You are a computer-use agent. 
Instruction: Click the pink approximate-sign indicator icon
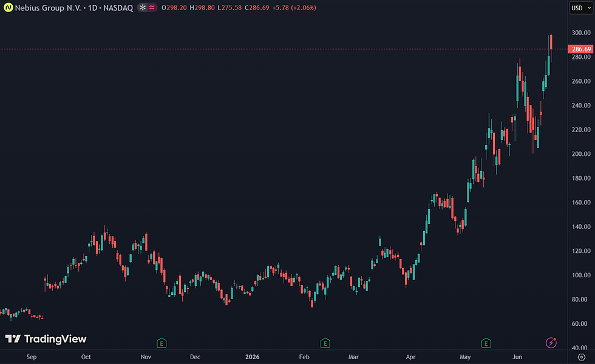[x=152, y=7]
